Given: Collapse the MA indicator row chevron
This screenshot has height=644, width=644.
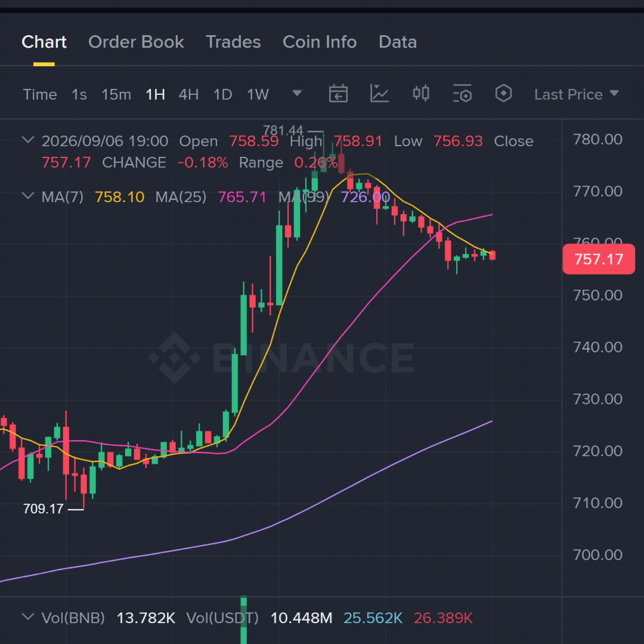Looking at the screenshot, I should coord(27,196).
